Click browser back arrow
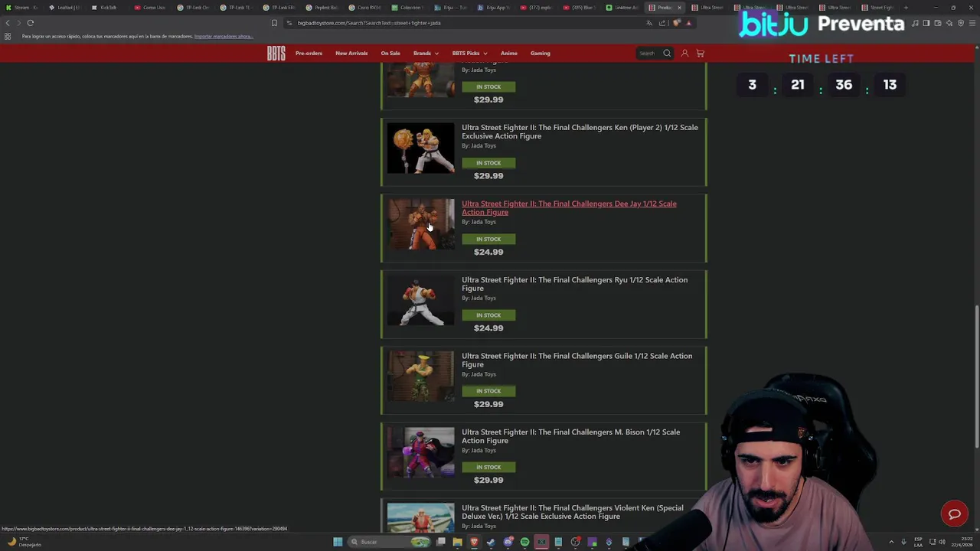The width and height of the screenshot is (980, 551). tap(8, 23)
